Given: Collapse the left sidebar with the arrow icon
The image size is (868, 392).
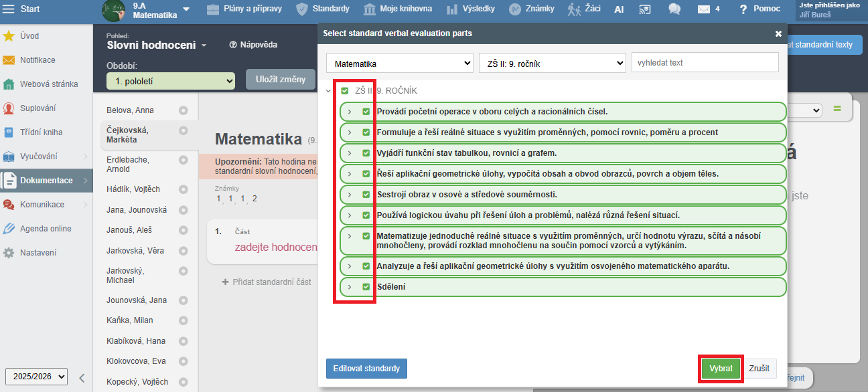Looking at the screenshot, I should (82, 377).
